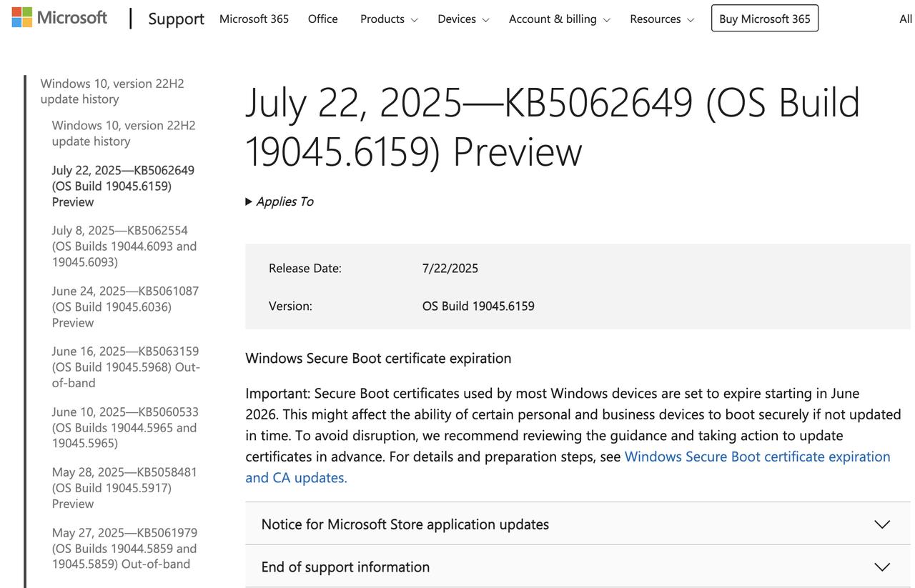Click the Buy Microsoft 365 button
This screenshot has height=588, width=915.
click(x=765, y=19)
